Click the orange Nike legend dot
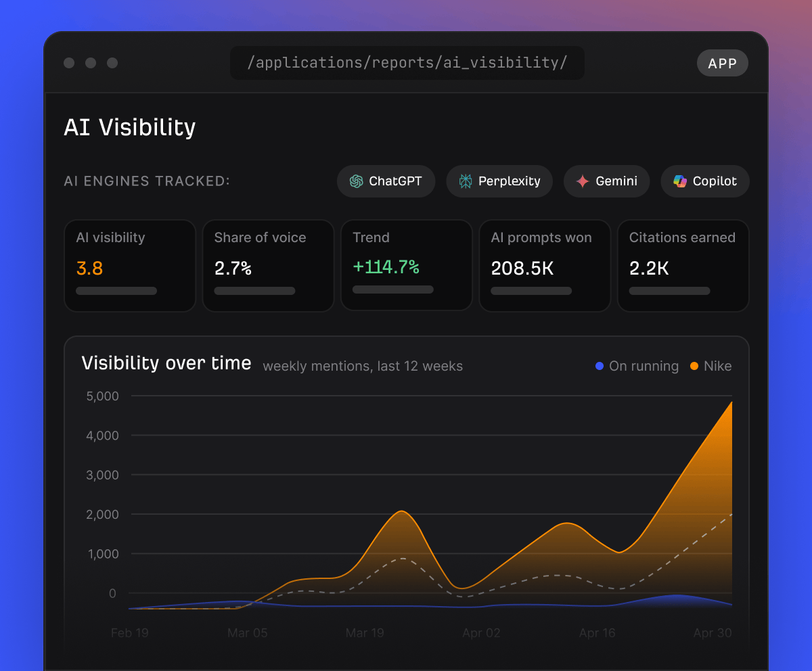This screenshot has width=812, height=671. coord(694,366)
